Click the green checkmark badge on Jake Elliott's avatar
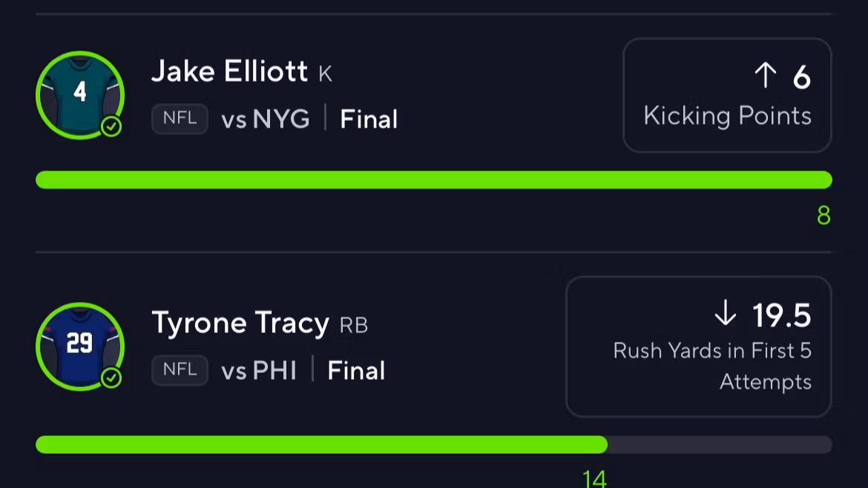This screenshot has height=488, width=868. click(x=111, y=128)
